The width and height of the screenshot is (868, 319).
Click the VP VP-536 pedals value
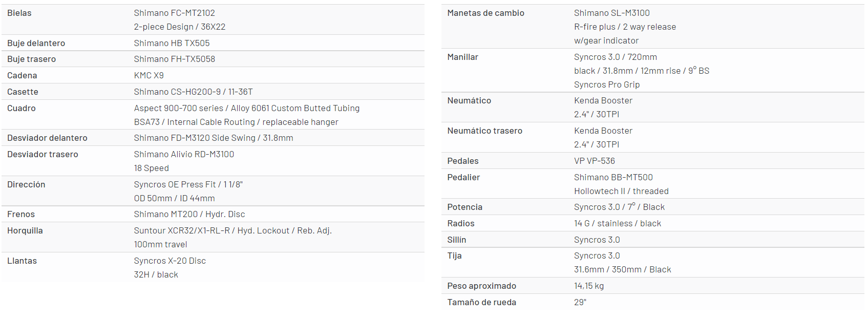594,161
